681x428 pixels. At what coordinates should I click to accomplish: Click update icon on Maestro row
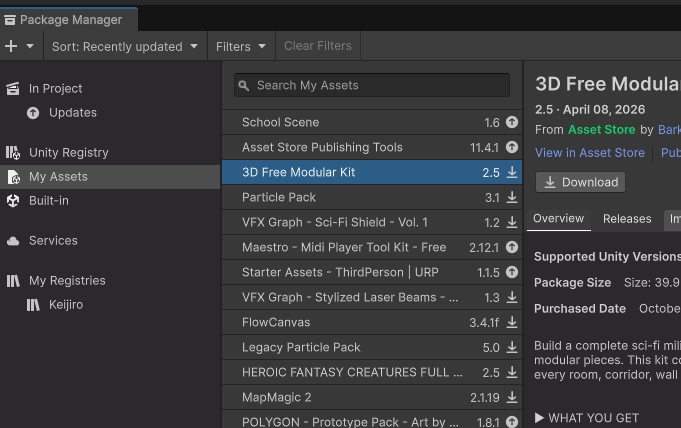[512, 247]
